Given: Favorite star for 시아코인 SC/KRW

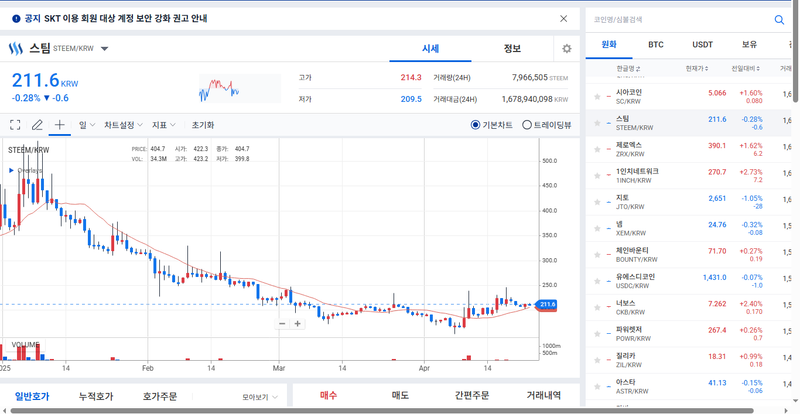Looking at the screenshot, I should [597, 96].
